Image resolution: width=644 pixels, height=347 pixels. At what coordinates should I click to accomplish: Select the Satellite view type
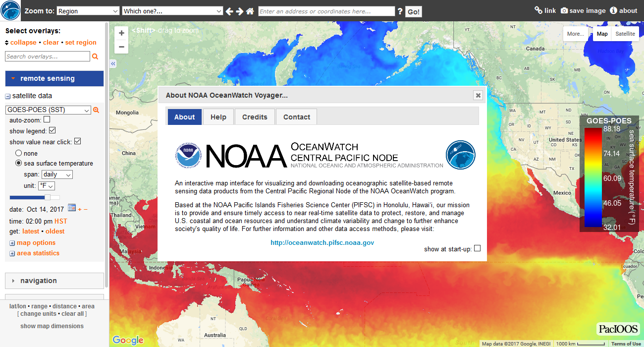(x=625, y=34)
